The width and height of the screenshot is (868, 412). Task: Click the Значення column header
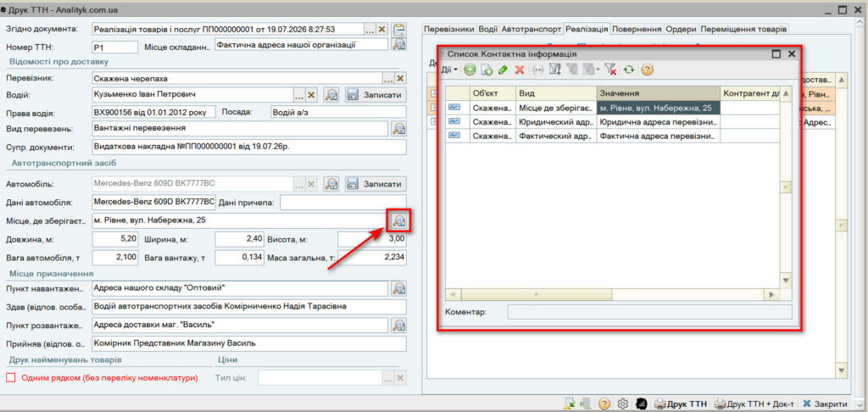click(x=658, y=93)
